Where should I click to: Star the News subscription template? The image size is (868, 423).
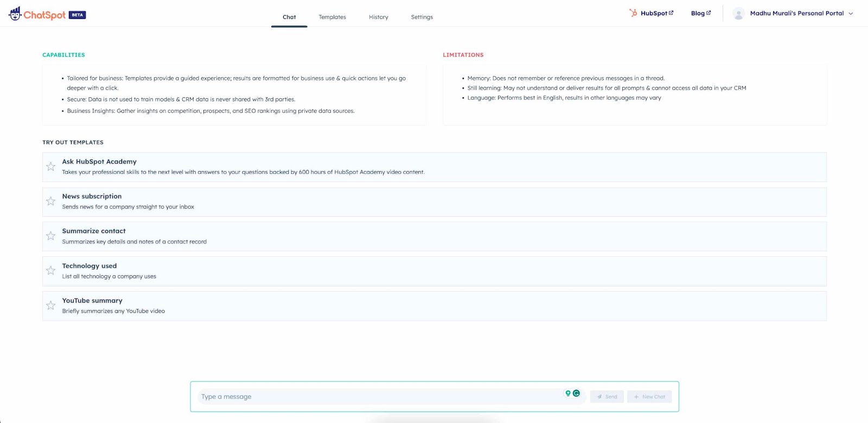point(50,201)
